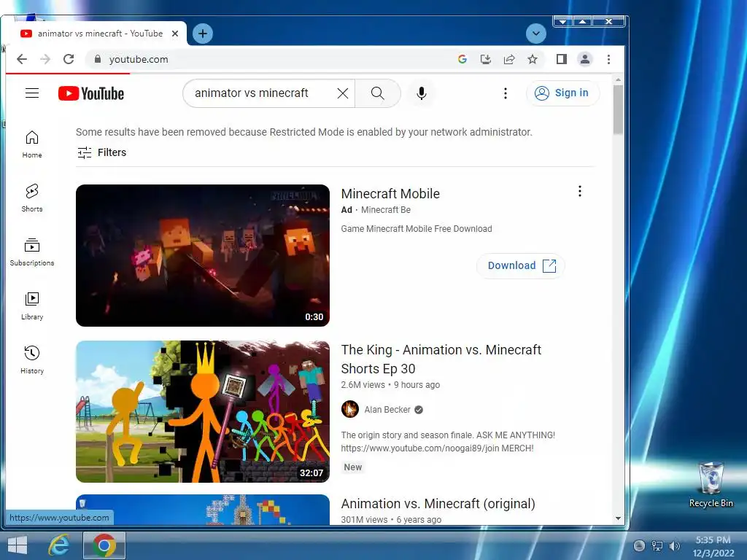Go to YouTube homepage via logo
Image resolution: width=747 pixels, height=560 pixels.
(x=91, y=93)
